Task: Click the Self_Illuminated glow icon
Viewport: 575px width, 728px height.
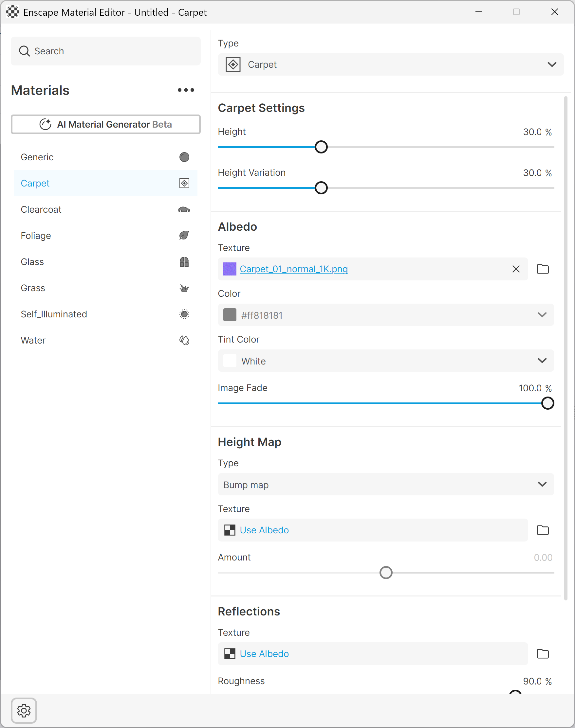Action: [184, 314]
